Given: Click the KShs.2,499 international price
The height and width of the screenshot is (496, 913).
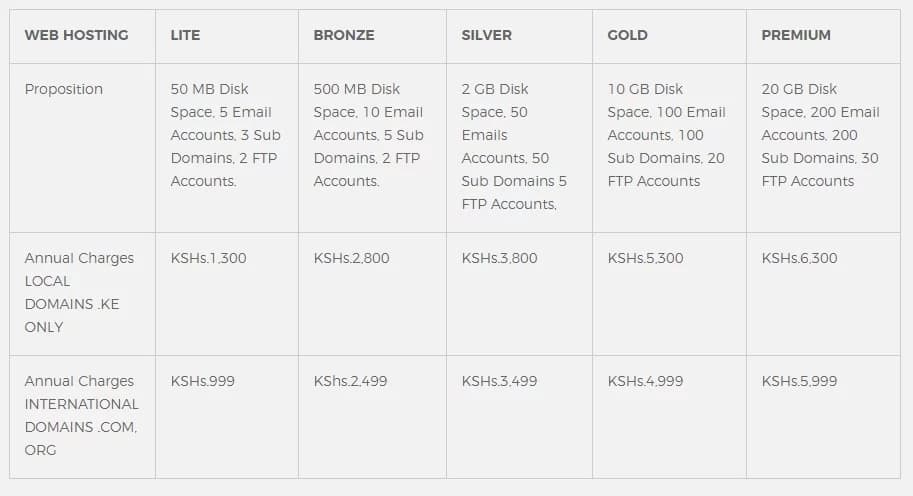Looking at the screenshot, I should pos(351,381).
